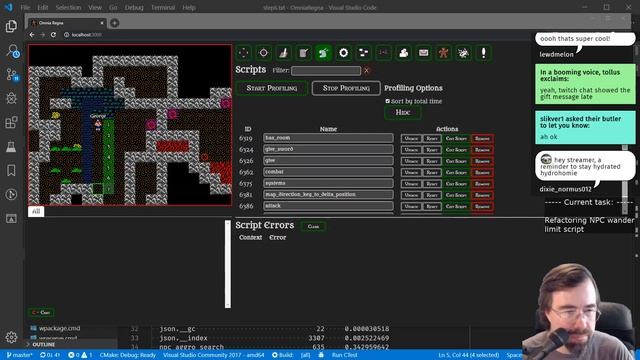Open the Test flask icon in activity bar
Viewport: 640px width, 360px height.
pos(11,147)
